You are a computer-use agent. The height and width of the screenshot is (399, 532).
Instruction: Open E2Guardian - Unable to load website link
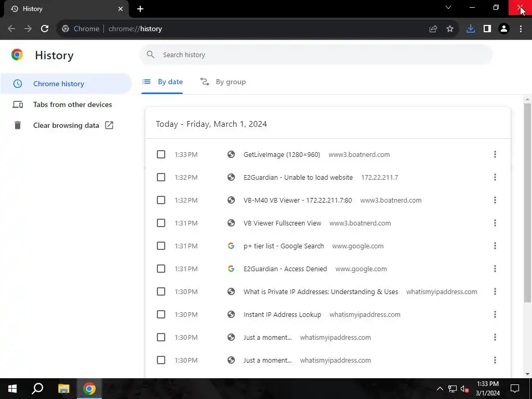click(298, 177)
